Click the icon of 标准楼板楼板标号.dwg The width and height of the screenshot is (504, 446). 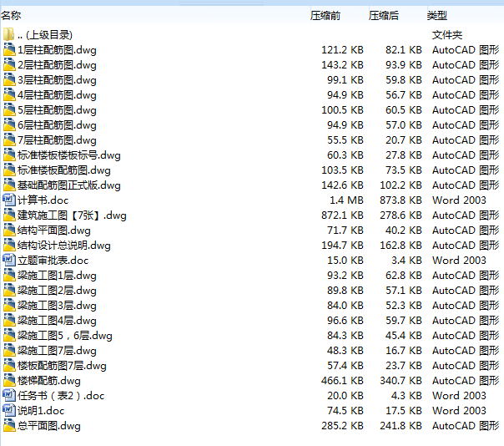pos(9,155)
